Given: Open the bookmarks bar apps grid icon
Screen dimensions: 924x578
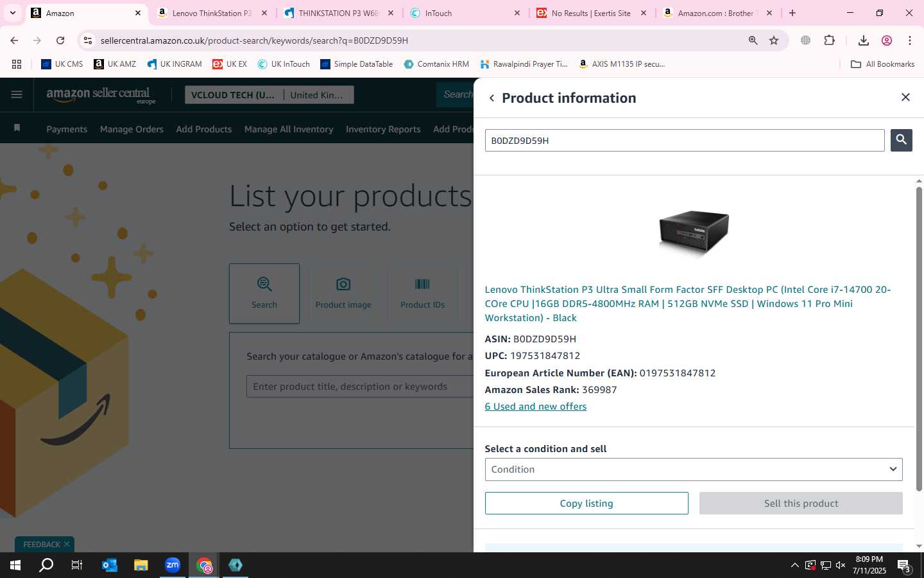Looking at the screenshot, I should (17, 64).
